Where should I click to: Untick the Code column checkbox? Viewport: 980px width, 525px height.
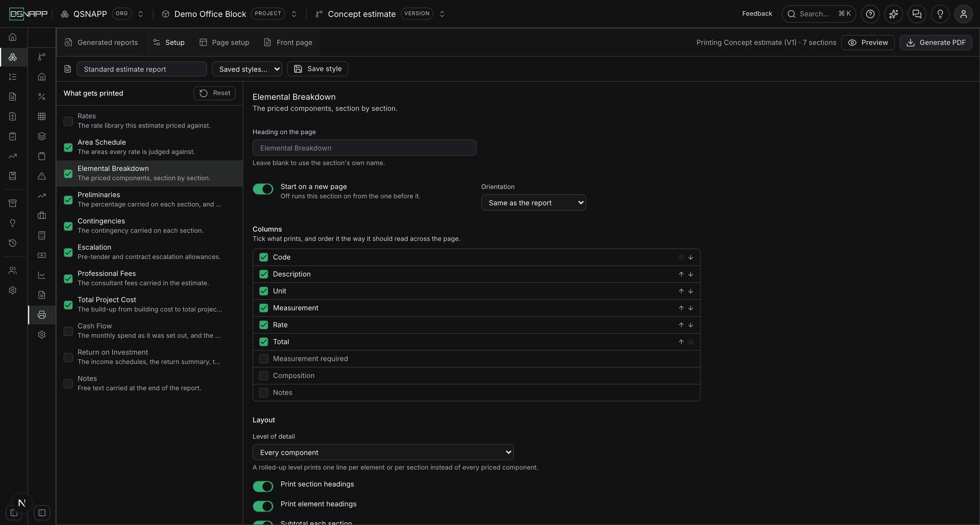coord(264,257)
